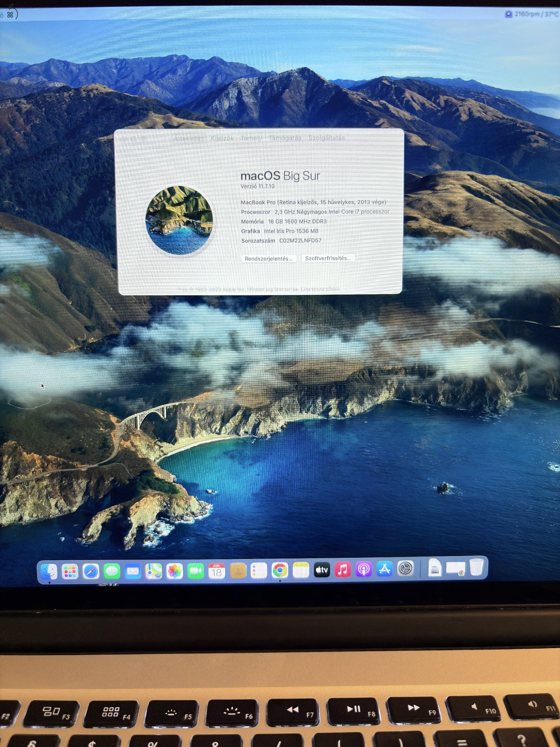Image resolution: width=560 pixels, height=747 pixels.
Task: Click the macOS Big Sur heading
Action: tap(280, 176)
